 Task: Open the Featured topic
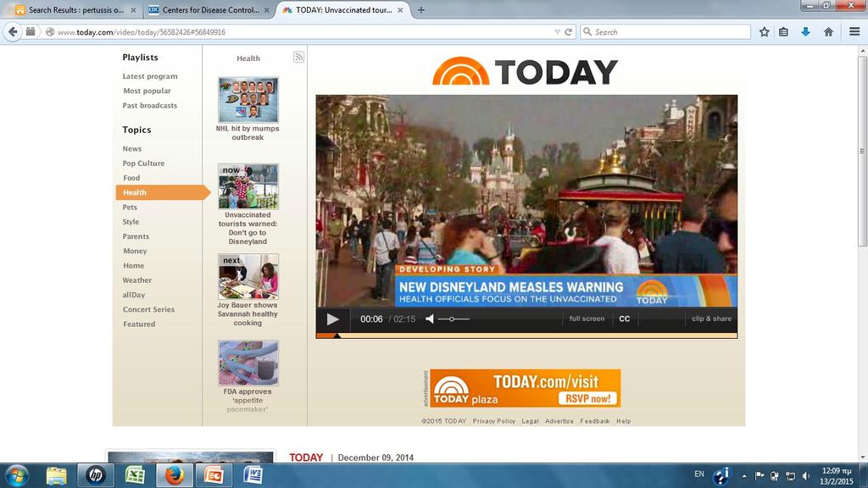pyautogui.click(x=139, y=324)
